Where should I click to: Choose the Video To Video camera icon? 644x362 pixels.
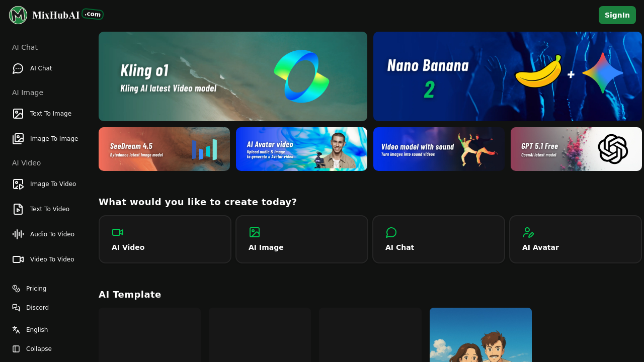tap(18, 259)
